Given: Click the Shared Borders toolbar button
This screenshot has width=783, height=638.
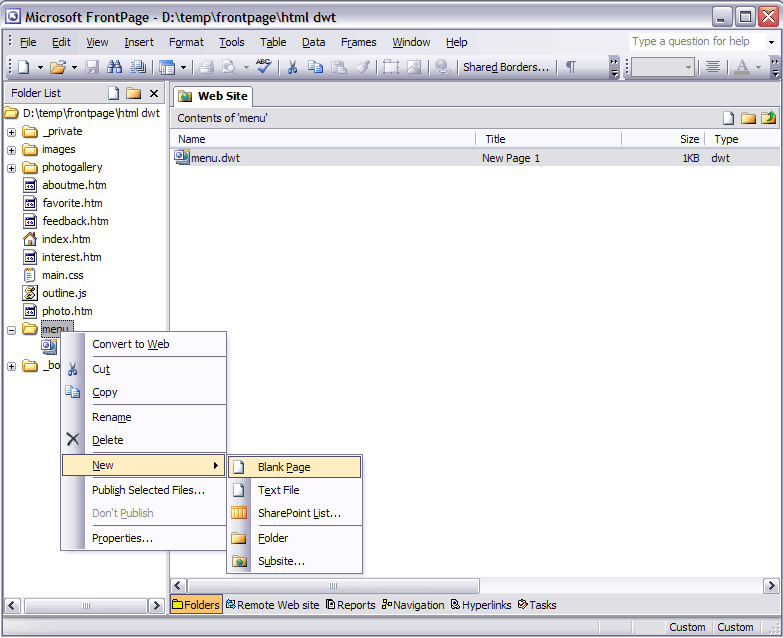Looking at the screenshot, I should [x=506, y=67].
